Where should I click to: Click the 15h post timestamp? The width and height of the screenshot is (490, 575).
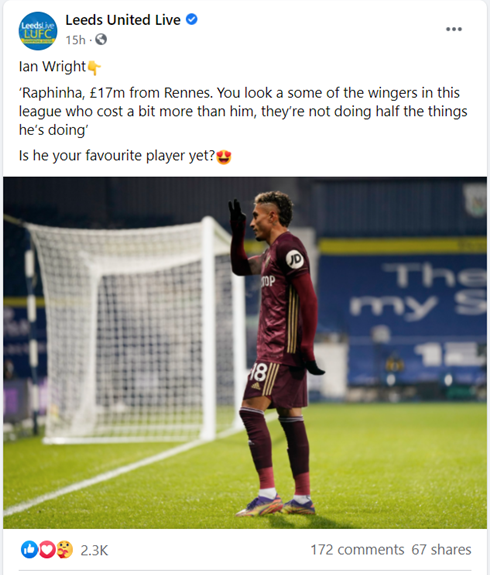click(x=75, y=40)
